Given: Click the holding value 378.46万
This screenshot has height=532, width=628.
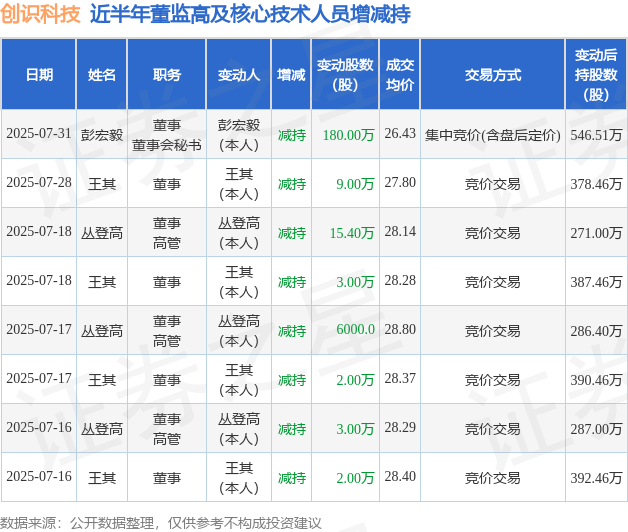Looking at the screenshot, I should click(x=596, y=184).
